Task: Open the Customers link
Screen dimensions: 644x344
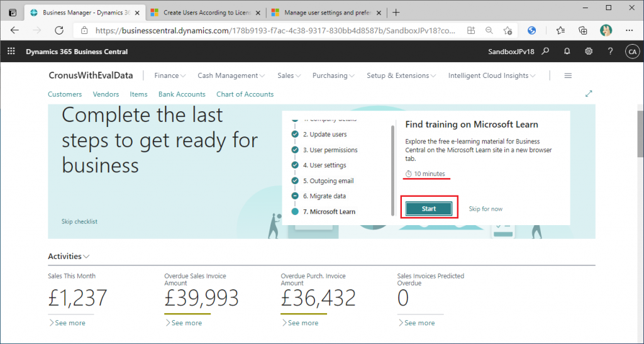Action: tap(65, 94)
